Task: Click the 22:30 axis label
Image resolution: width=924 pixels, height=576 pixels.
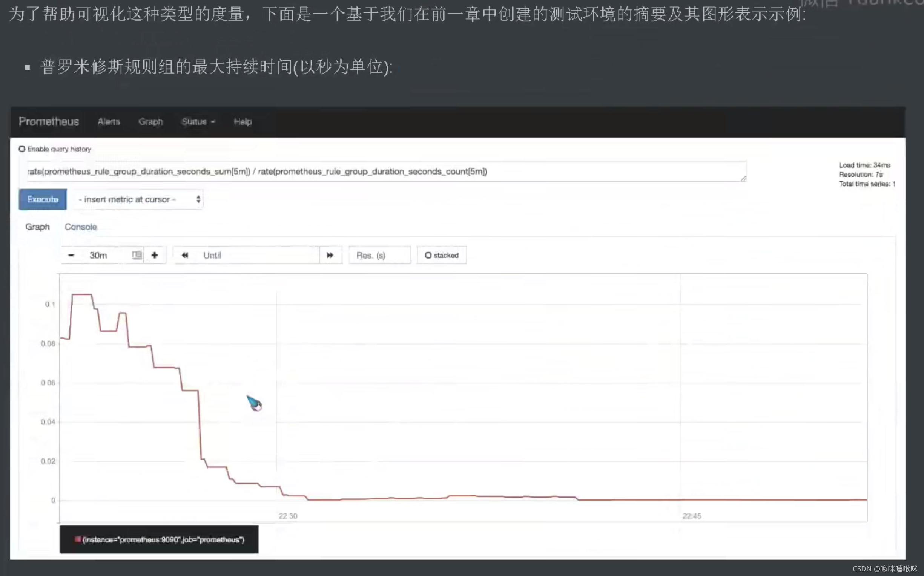Action: click(288, 516)
